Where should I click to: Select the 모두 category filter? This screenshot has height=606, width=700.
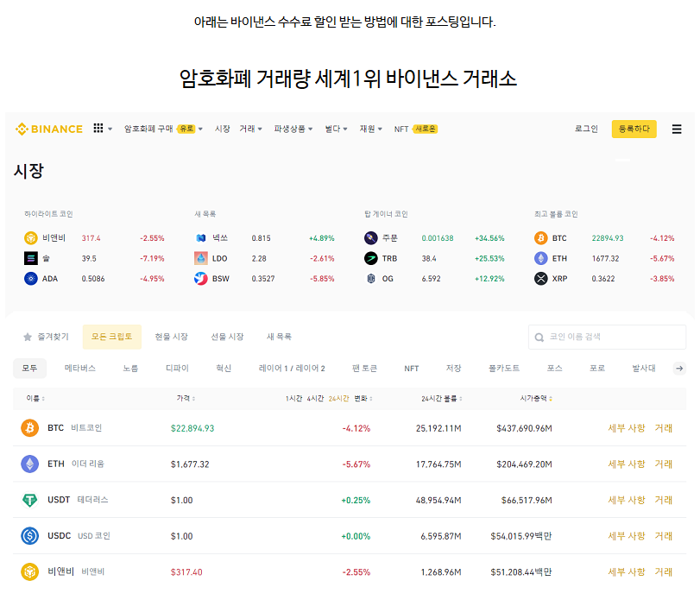[29, 369]
